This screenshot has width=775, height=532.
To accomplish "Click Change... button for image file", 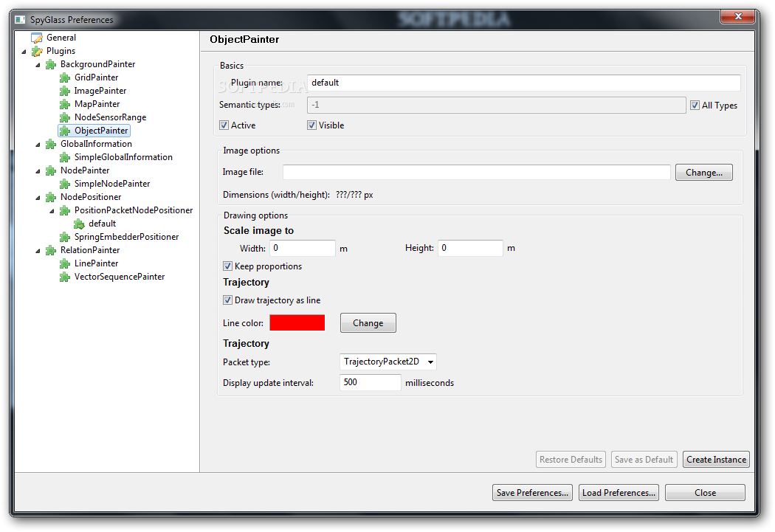I will [704, 173].
